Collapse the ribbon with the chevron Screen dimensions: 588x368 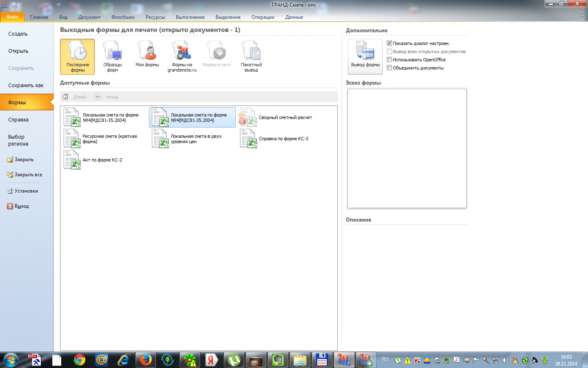[x=583, y=16]
